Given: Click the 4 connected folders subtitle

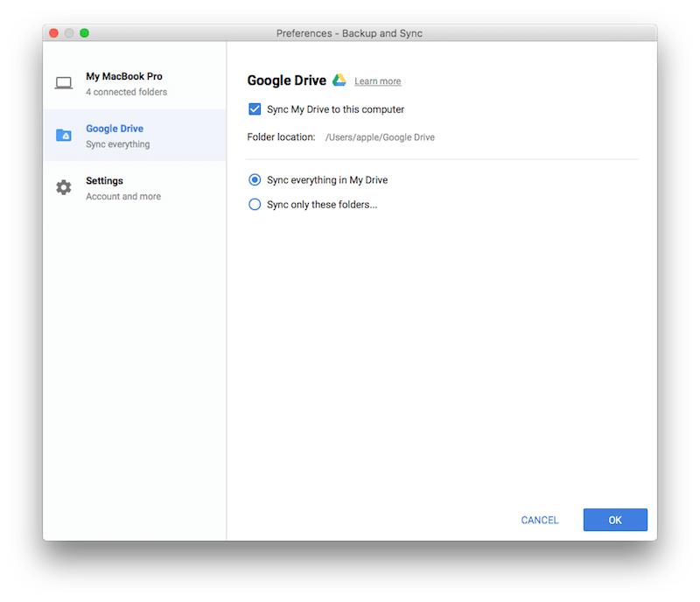Looking at the screenshot, I should [x=126, y=92].
